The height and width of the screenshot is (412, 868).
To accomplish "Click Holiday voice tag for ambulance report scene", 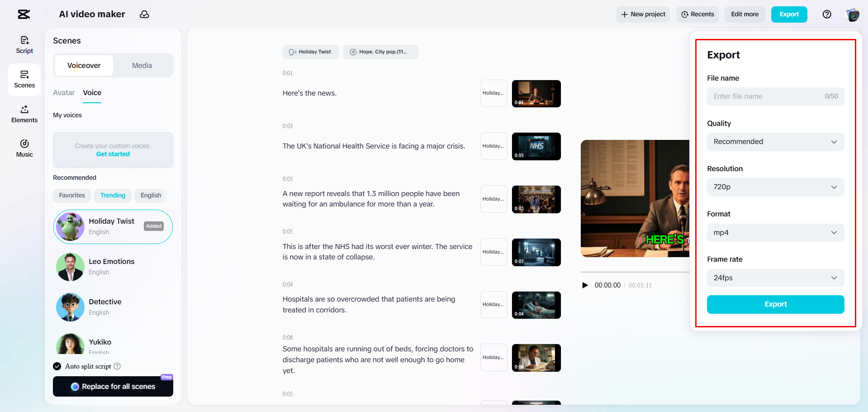I will (x=493, y=199).
